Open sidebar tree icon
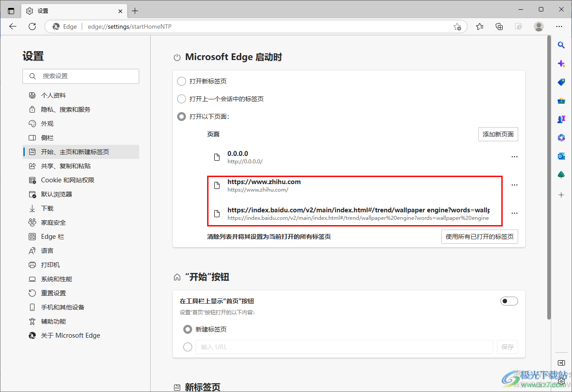This screenshot has width=572, height=392. 561,175
